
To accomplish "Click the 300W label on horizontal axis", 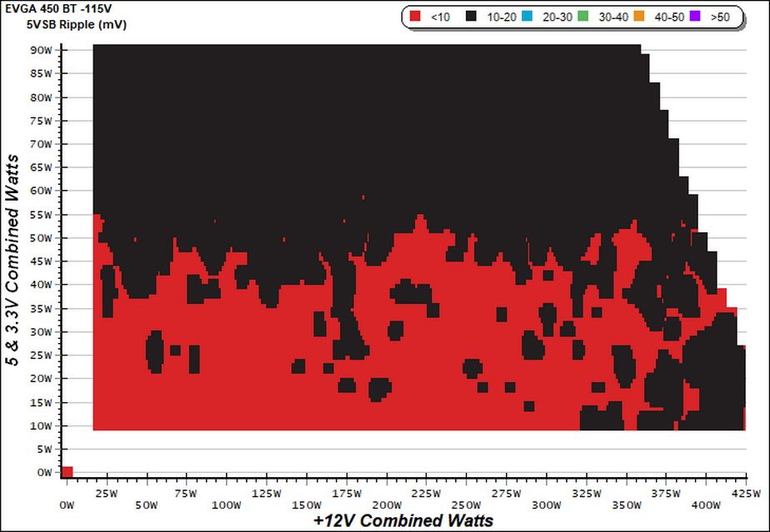I will 547,505.
